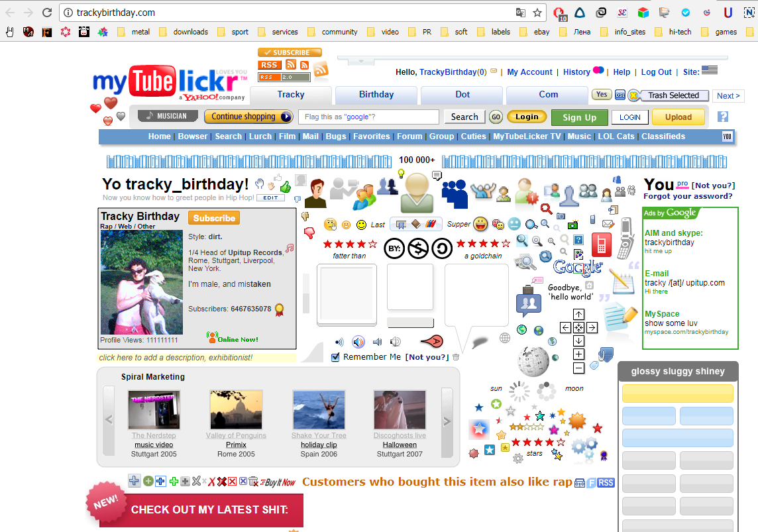Viewport: 758px width, 532px height.
Task: Show next videos in Spiral Marketing carousel
Action: 447,421
